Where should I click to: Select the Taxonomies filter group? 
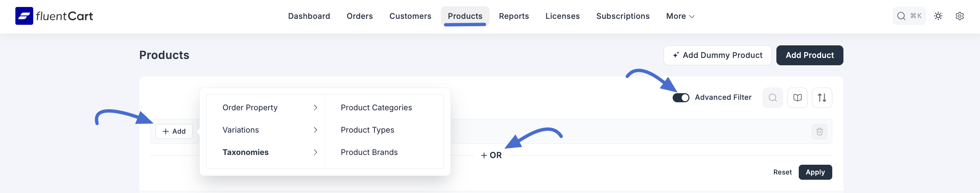269,153
